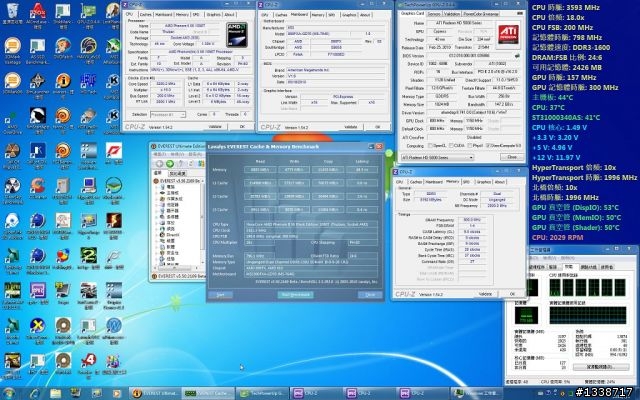640x400 pixels.
Task: Click GPU-Z BIOS save chip icon
Action: [x=518, y=56]
